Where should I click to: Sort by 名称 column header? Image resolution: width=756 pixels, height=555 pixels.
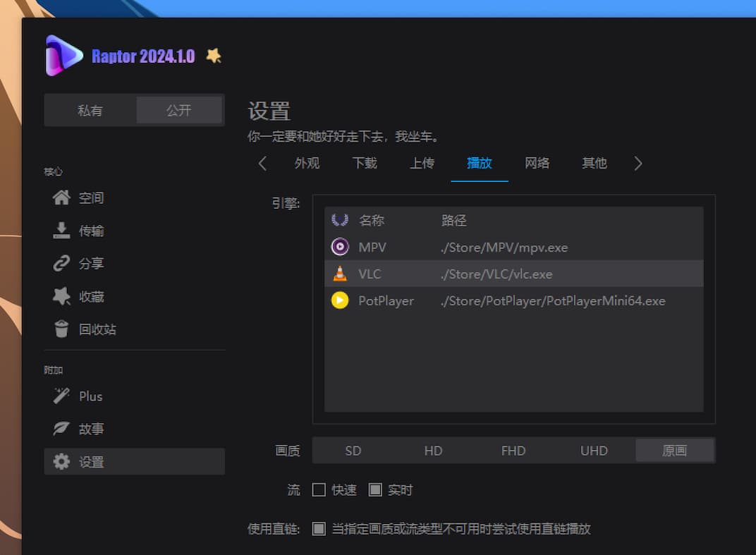click(371, 220)
